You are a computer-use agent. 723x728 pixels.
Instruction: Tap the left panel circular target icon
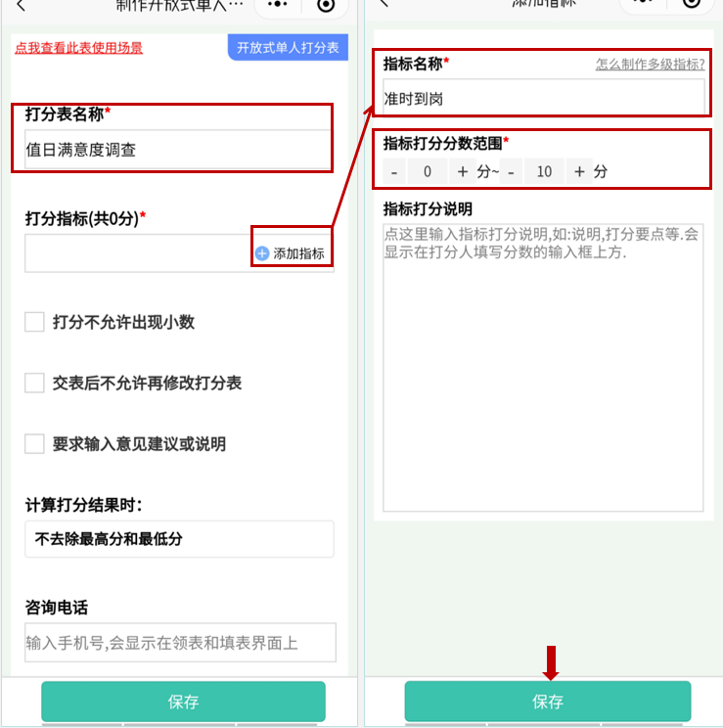point(326,5)
